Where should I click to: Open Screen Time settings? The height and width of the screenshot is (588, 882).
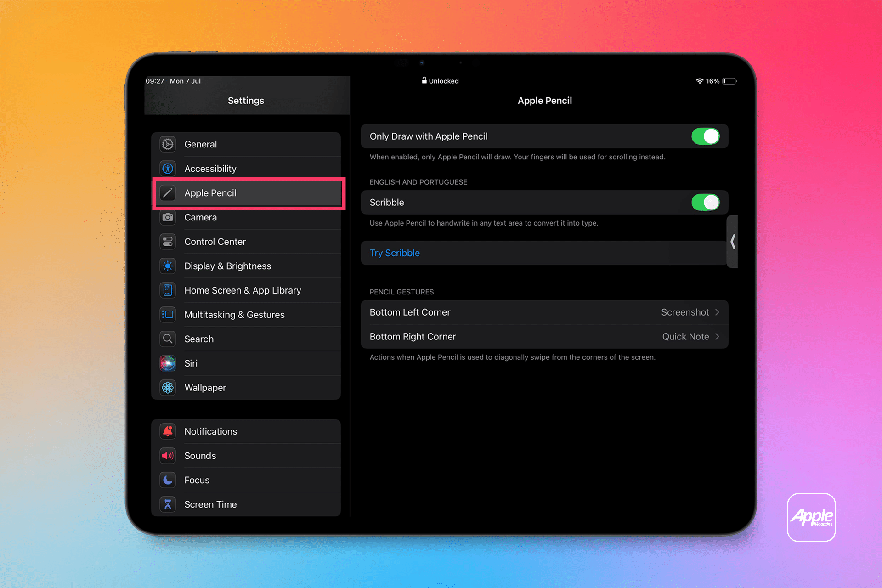(246, 504)
